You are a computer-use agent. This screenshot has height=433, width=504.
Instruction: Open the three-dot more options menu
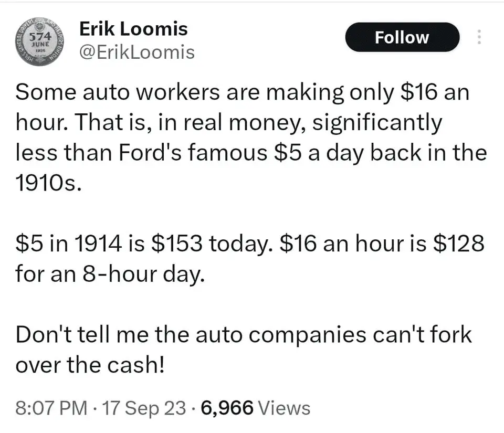(x=478, y=37)
